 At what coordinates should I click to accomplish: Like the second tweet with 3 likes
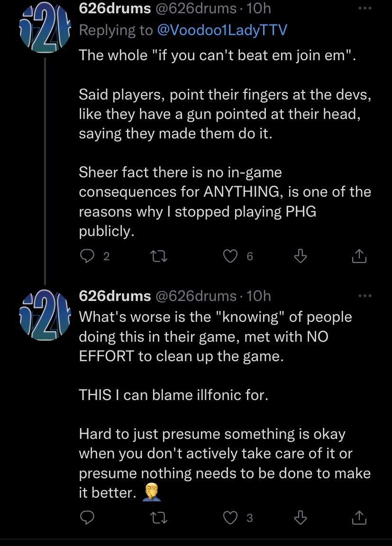[x=230, y=519]
